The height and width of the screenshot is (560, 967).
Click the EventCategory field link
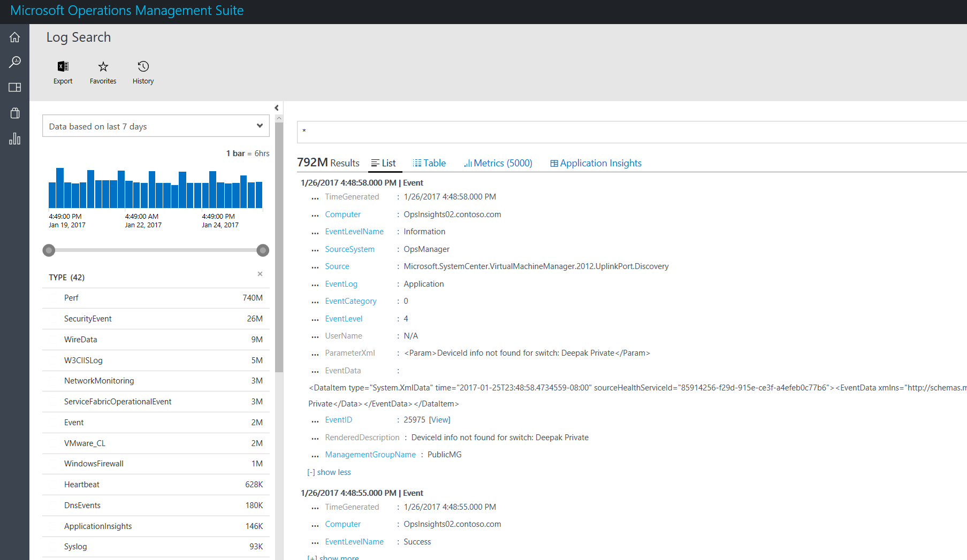click(351, 301)
